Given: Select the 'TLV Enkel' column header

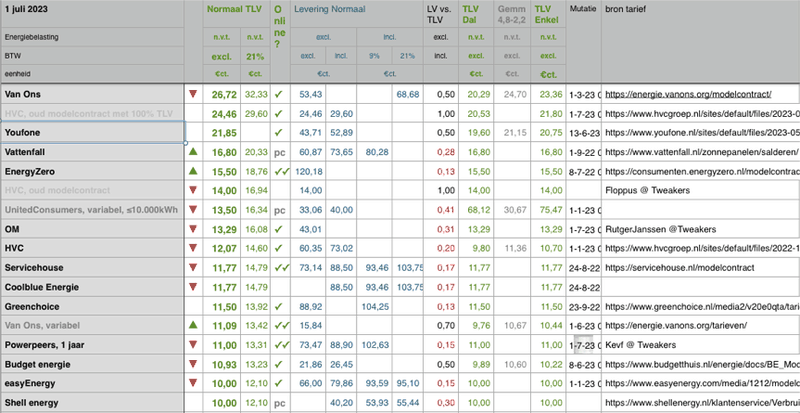Looking at the screenshot, I should (x=548, y=14).
